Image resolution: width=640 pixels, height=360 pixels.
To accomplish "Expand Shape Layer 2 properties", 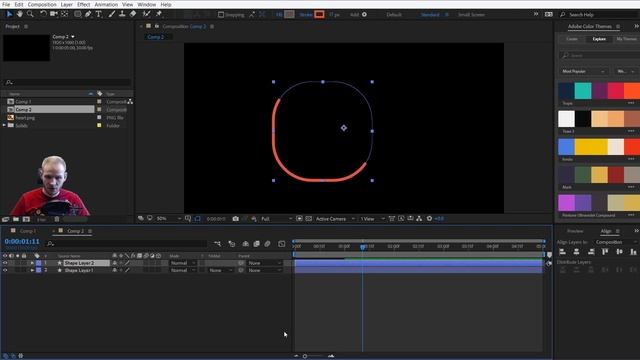I will 32,263.
